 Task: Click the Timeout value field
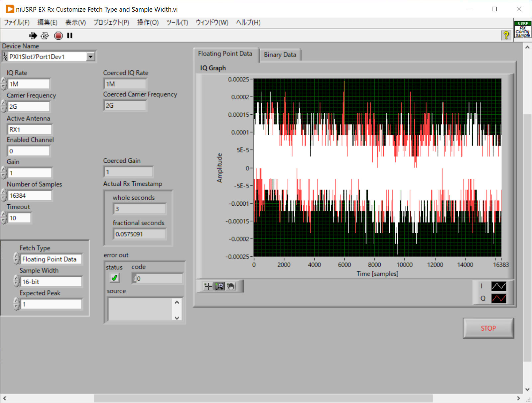(19, 218)
